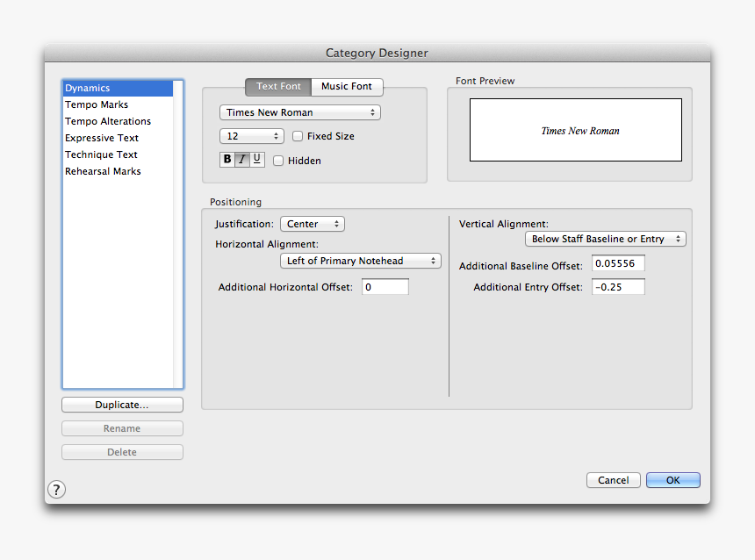This screenshot has width=755, height=560.
Task: Select the Tempo Marks category
Action: point(97,104)
